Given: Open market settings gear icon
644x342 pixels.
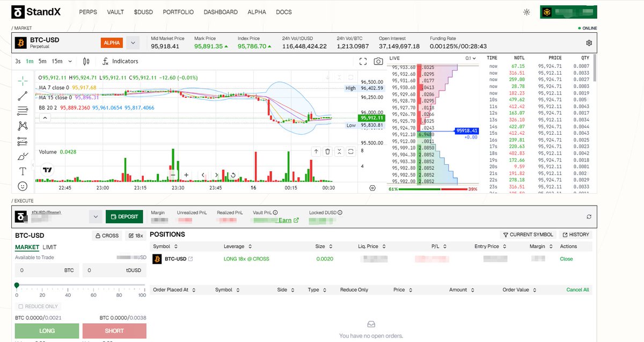Looking at the screenshot, I should pyautogui.click(x=589, y=43).
